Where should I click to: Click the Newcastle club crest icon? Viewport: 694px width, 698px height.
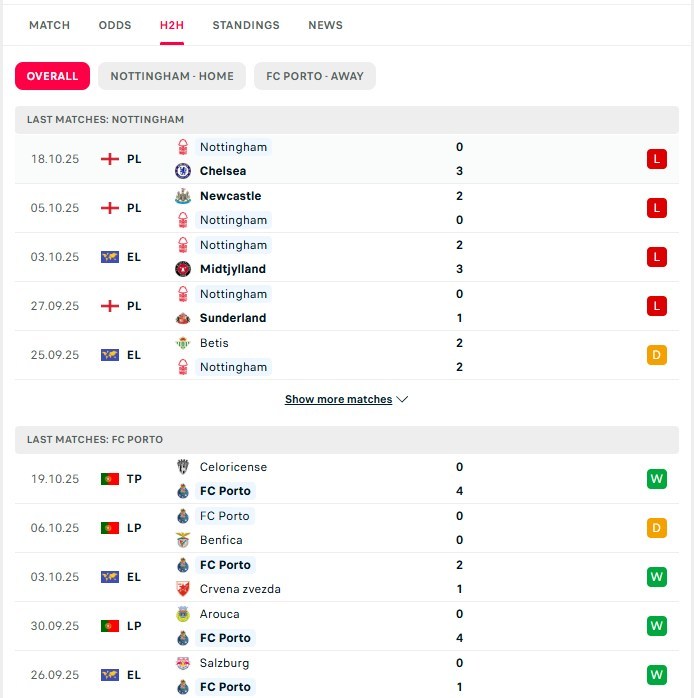pyautogui.click(x=183, y=196)
